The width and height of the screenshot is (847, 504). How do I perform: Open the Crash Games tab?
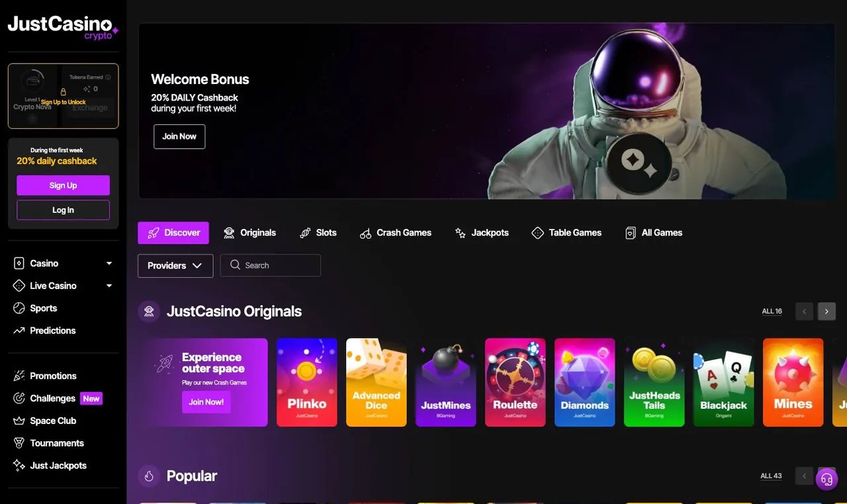396,233
